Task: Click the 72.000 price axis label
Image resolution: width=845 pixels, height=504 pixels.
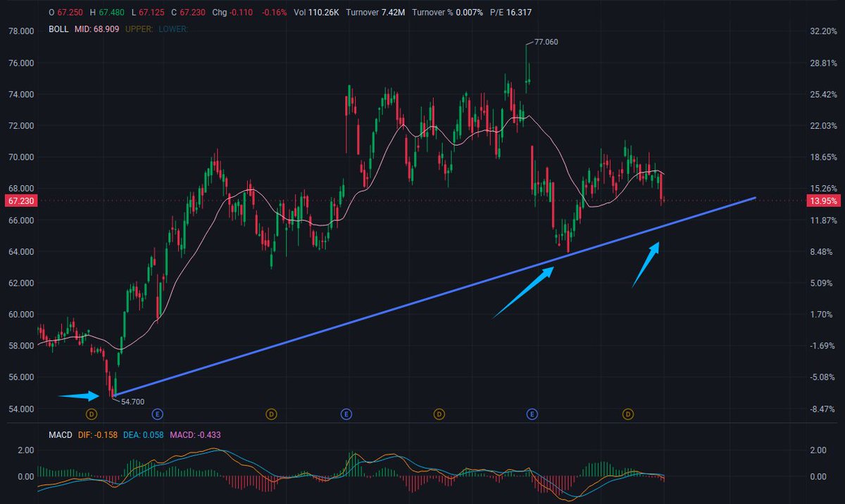Action: point(22,126)
